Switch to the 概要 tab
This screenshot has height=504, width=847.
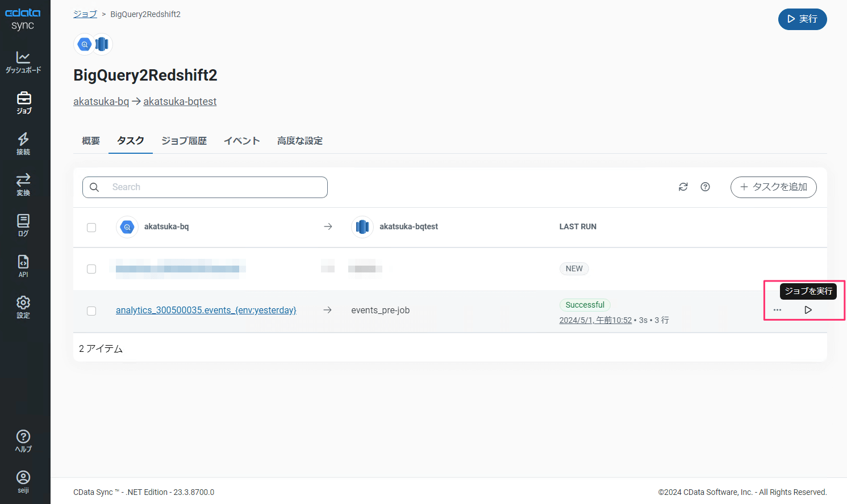pyautogui.click(x=91, y=141)
